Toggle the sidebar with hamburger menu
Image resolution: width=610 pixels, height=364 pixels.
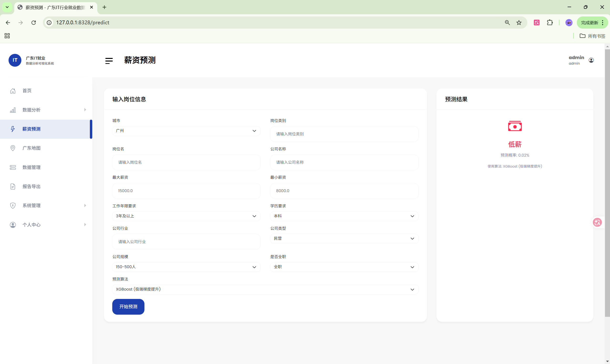click(x=109, y=61)
